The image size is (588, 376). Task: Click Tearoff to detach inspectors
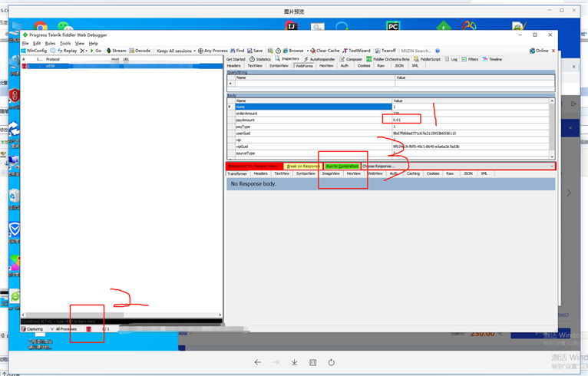point(385,51)
